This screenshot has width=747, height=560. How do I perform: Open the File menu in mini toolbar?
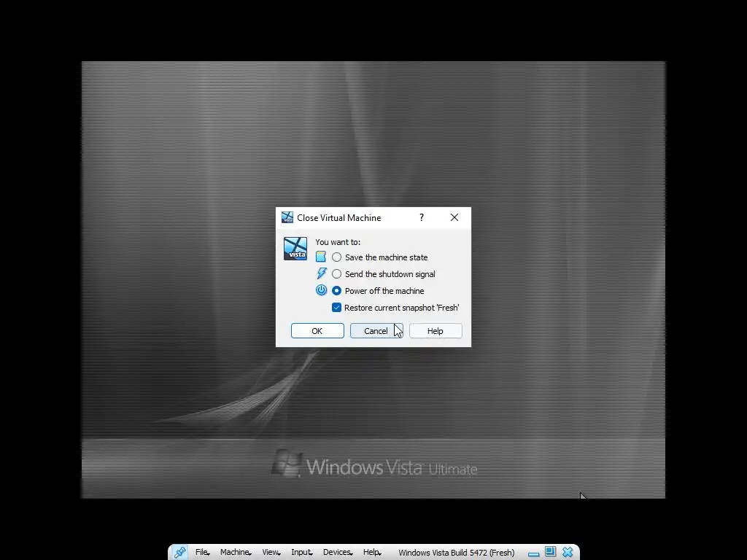(202, 553)
